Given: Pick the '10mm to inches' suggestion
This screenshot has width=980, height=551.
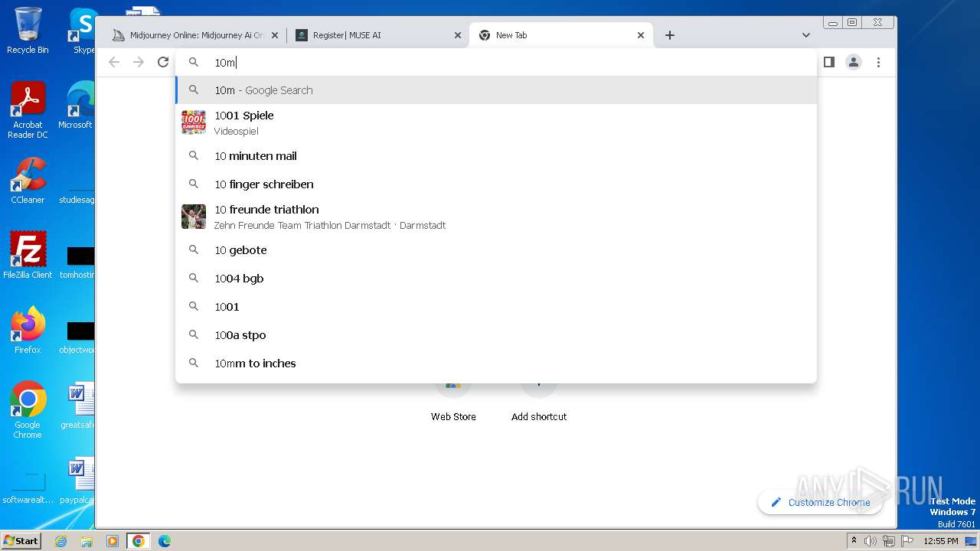Looking at the screenshot, I should (x=496, y=364).
